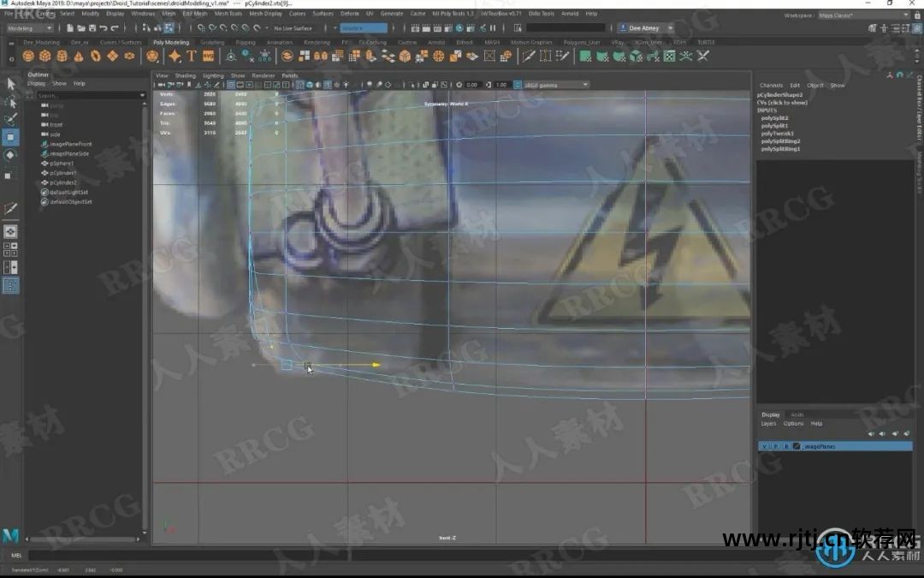Open the Mesh Tools menu
Viewport: 924px width, 578px height.
pos(228,14)
